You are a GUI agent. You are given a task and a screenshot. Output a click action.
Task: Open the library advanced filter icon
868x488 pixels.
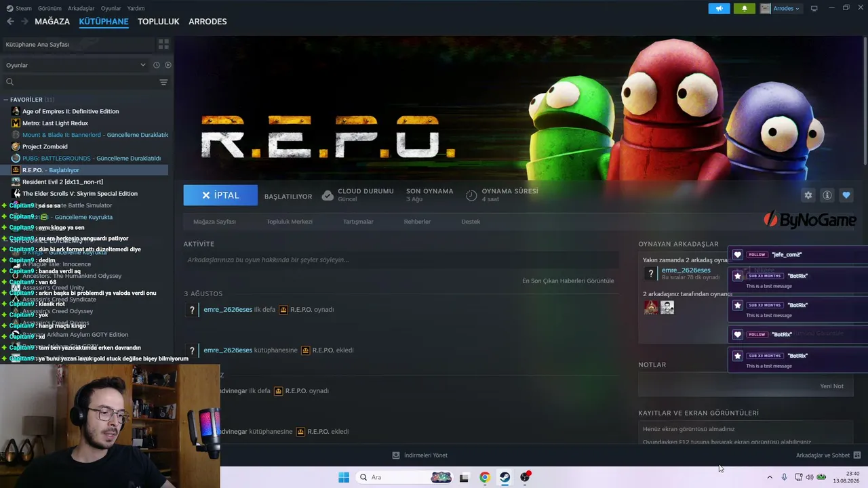(x=163, y=82)
